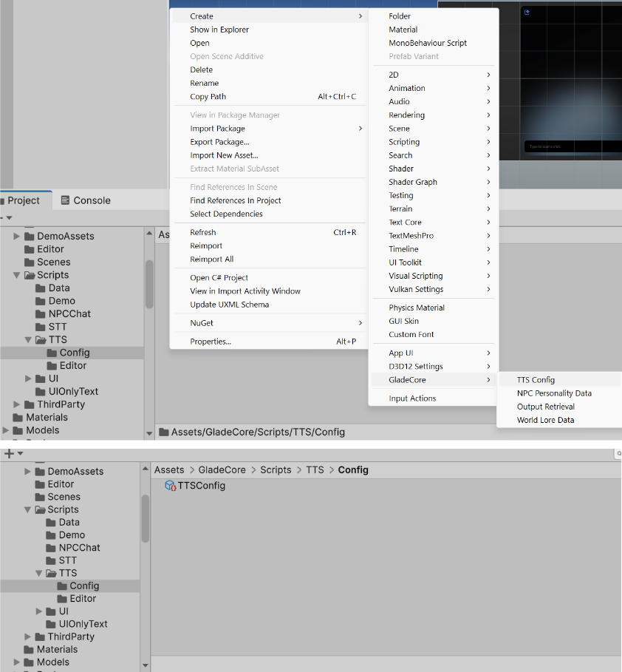Click the Scenes folder icon
Viewport: 622px width, 672px height.
[x=30, y=262]
